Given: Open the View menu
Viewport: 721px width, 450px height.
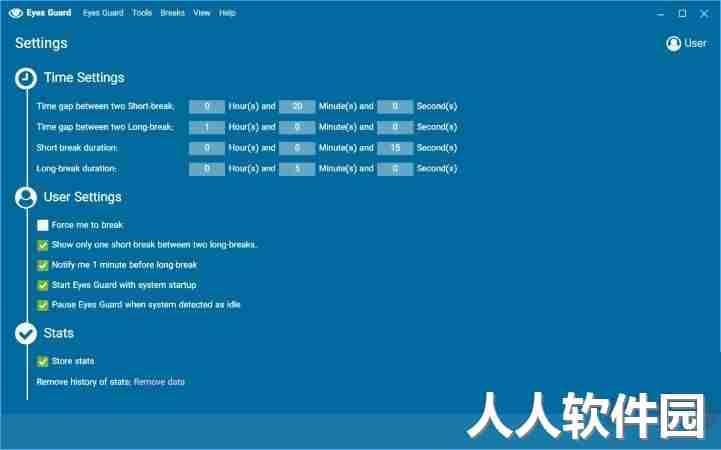Looking at the screenshot, I should coord(201,13).
